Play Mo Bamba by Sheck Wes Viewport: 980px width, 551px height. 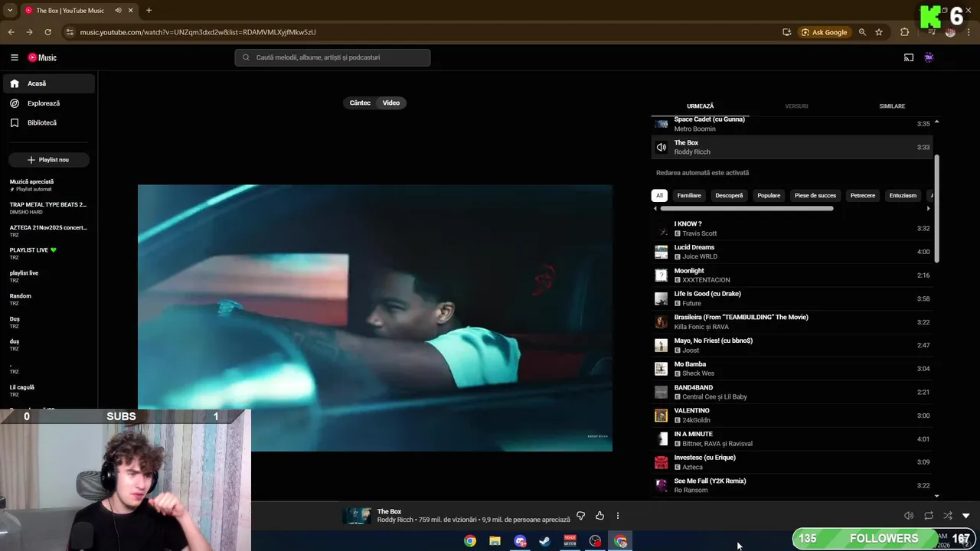coord(792,369)
